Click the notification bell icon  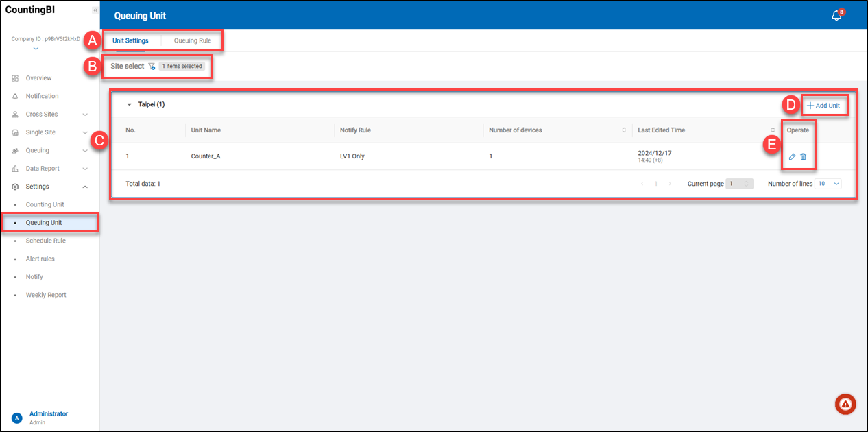[836, 16]
